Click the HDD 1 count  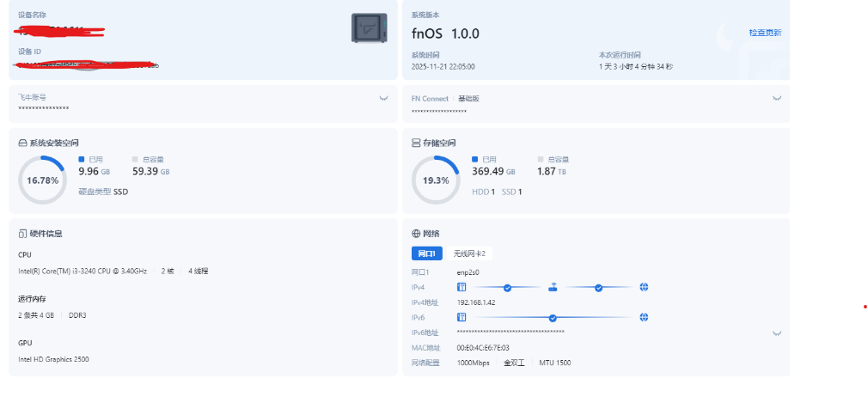pyautogui.click(x=483, y=192)
